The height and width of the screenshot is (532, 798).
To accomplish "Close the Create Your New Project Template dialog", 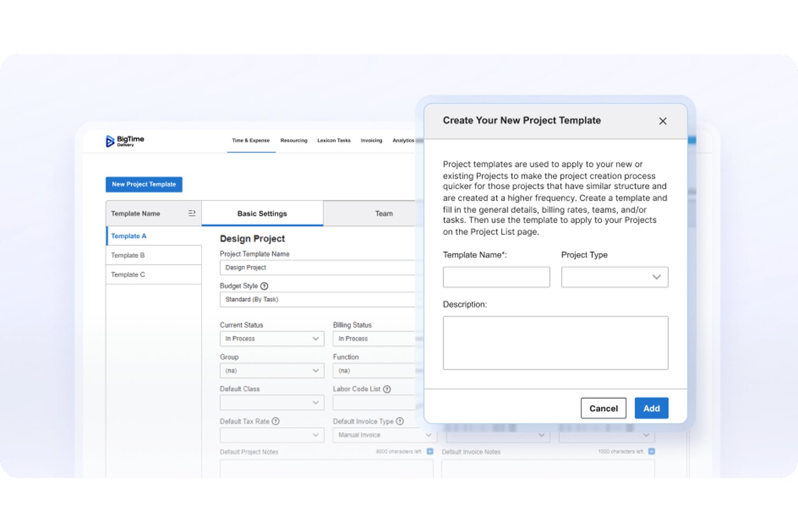I will (x=663, y=121).
